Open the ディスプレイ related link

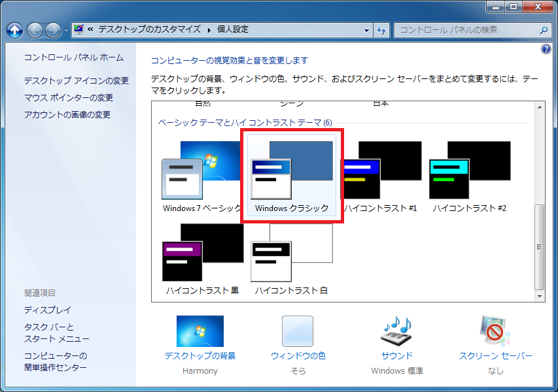(47, 310)
